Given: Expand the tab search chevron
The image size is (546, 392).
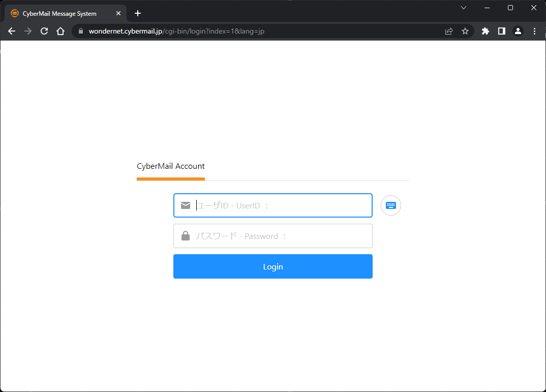Looking at the screenshot, I should 464,8.
